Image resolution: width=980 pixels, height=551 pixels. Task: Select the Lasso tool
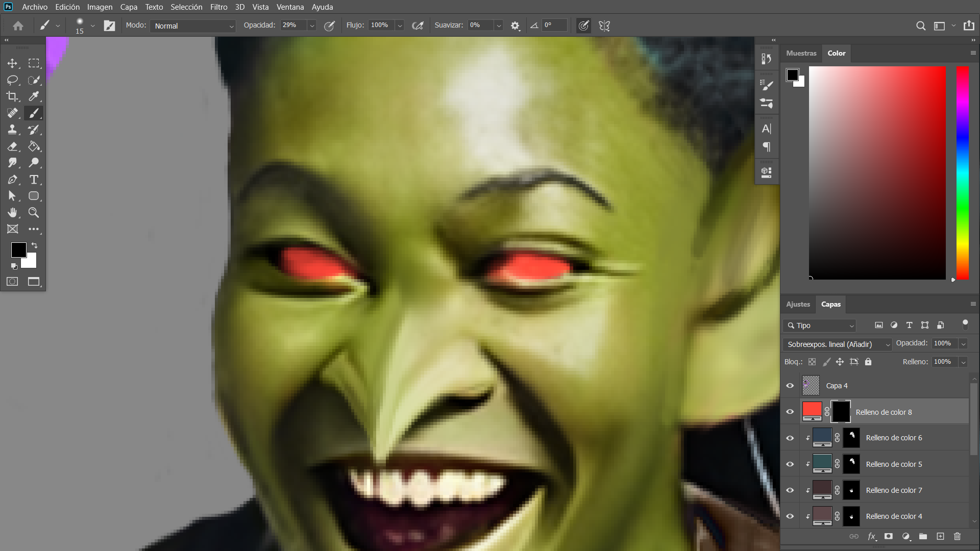point(12,80)
